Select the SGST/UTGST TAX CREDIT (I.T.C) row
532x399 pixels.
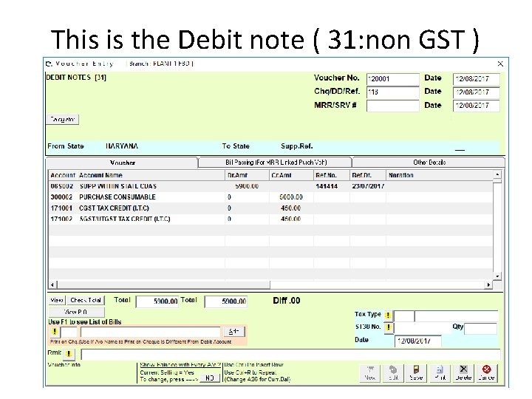coord(270,219)
